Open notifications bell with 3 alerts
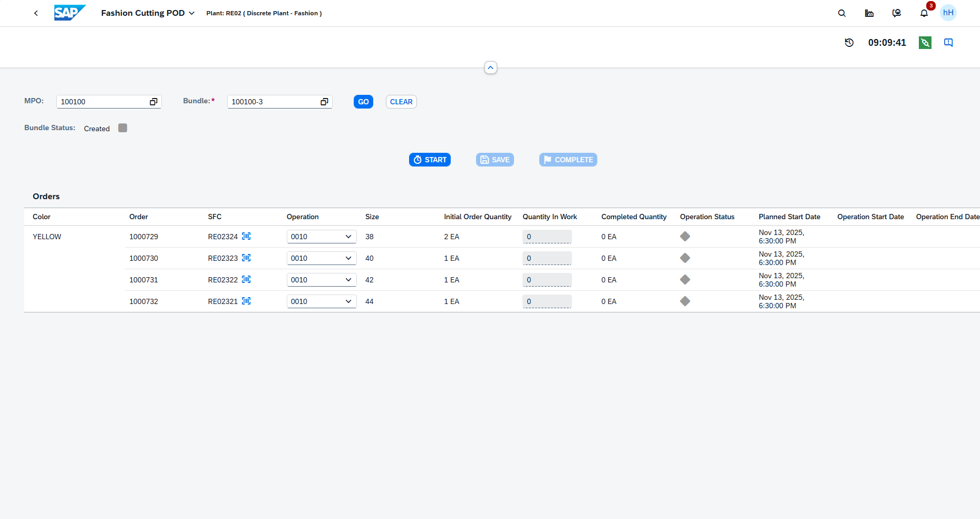 coord(924,13)
